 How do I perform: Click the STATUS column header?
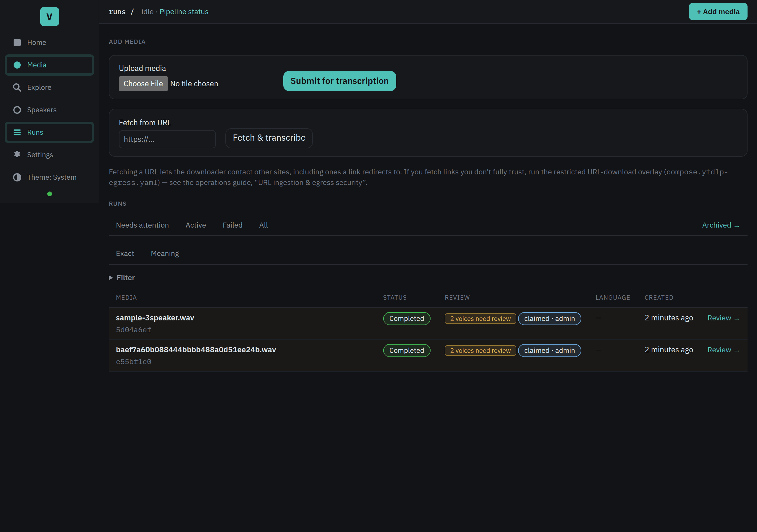click(395, 298)
